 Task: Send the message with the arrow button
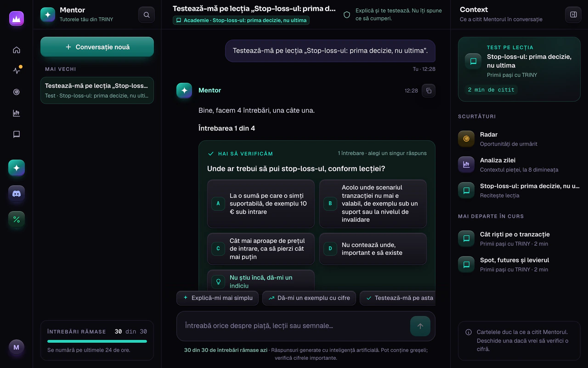[420, 326]
